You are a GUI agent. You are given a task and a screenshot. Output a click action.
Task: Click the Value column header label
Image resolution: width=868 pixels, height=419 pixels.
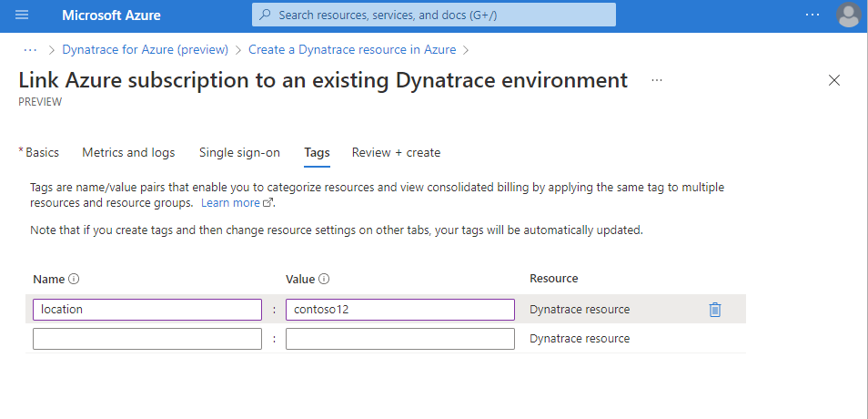point(300,279)
